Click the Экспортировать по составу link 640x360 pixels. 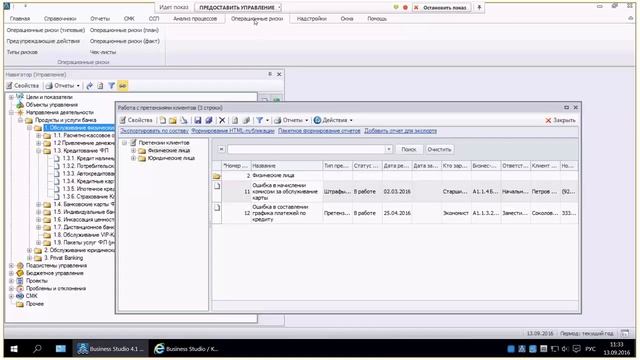click(154, 131)
